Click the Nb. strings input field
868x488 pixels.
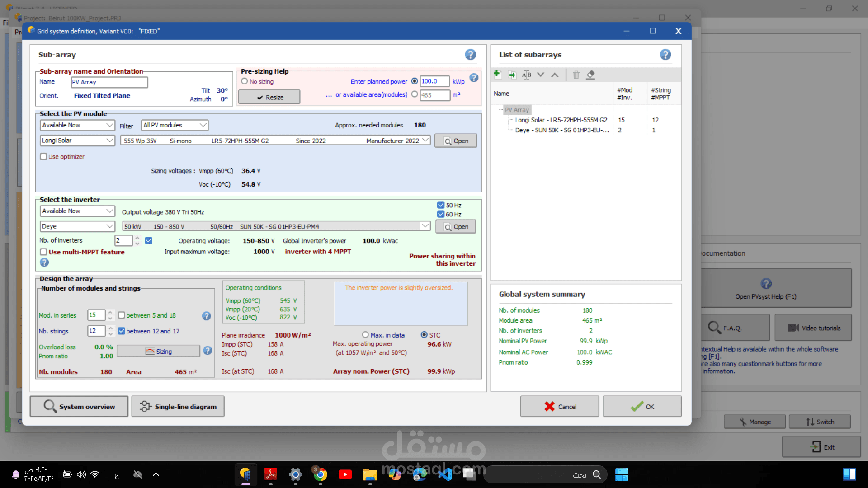tap(96, 331)
